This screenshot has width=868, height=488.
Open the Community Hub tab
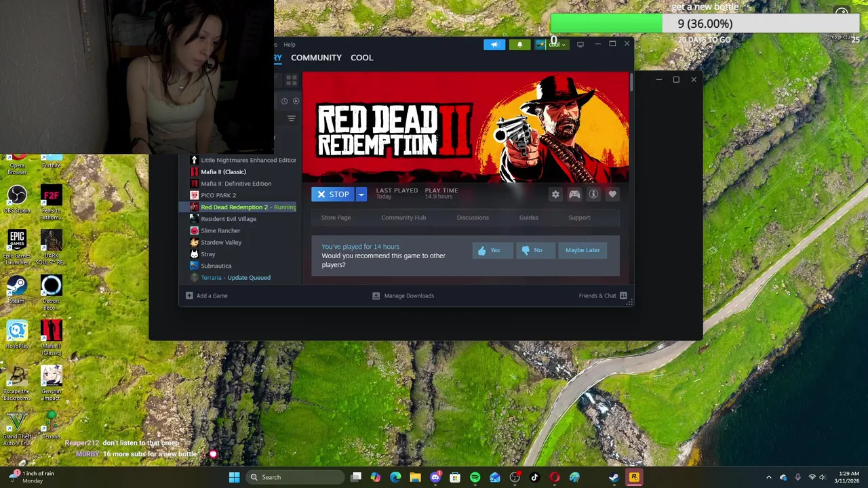[x=403, y=218]
